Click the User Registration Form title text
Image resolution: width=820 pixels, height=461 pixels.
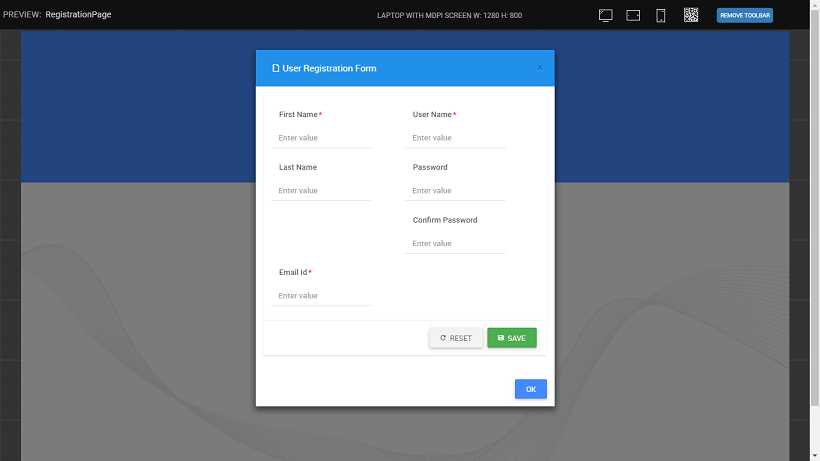pos(330,68)
